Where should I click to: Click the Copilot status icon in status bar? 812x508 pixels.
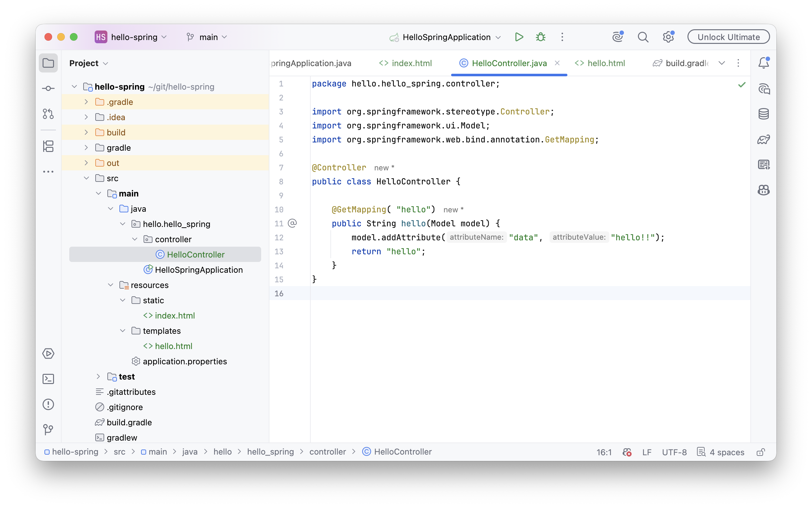tap(627, 452)
